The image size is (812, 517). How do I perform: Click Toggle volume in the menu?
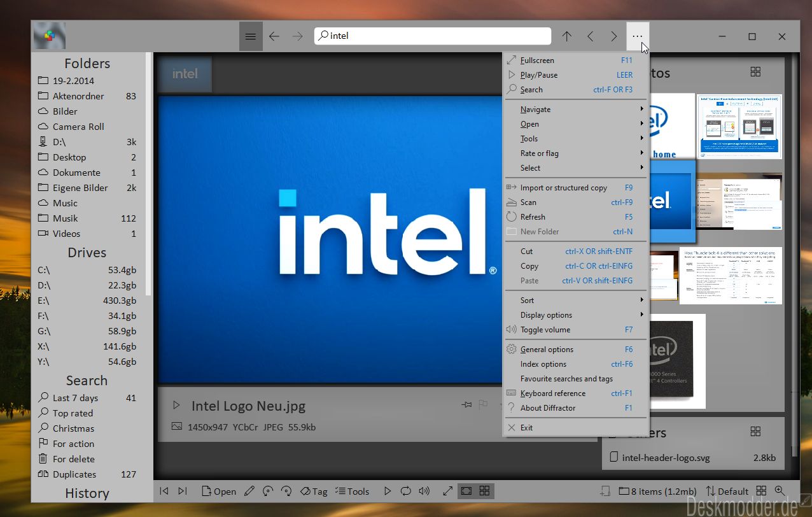(576, 330)
